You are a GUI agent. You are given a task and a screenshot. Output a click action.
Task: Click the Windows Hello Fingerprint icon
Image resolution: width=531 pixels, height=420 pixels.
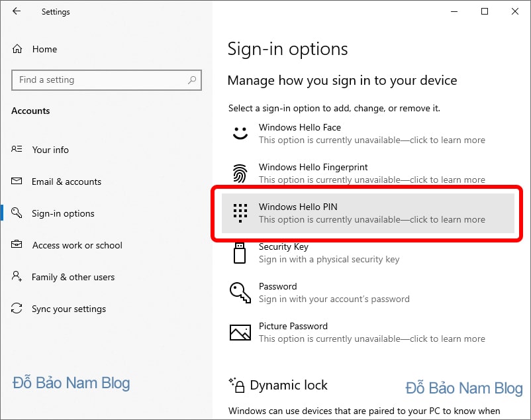(240, 173)
